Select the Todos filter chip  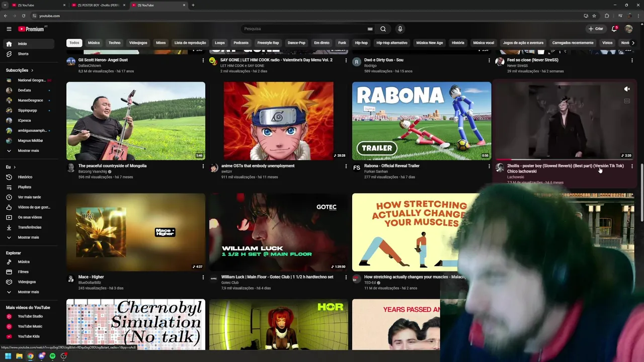(x=74, y=43)
